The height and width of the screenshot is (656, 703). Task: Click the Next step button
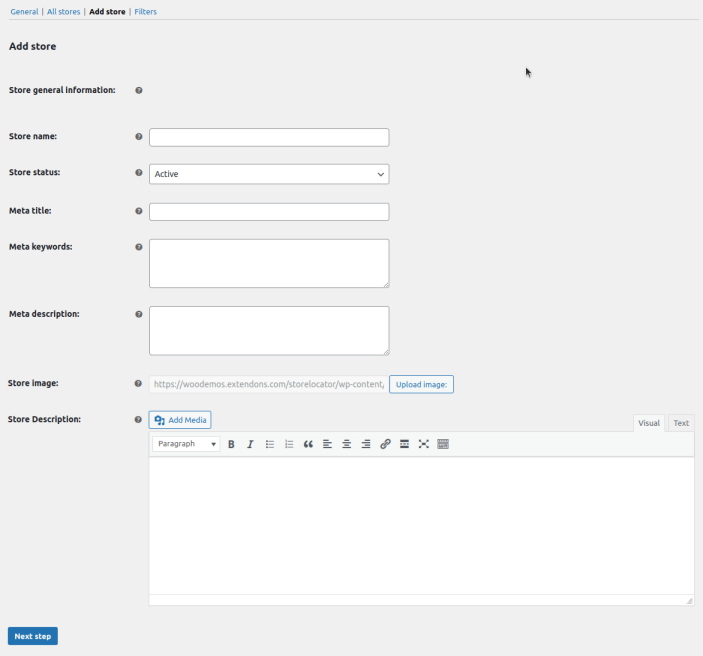(33, 636)
